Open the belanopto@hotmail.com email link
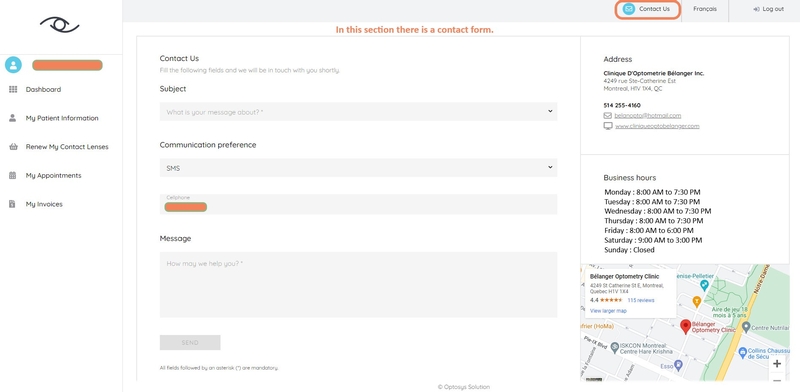800x392 pixels. [647, 116]
